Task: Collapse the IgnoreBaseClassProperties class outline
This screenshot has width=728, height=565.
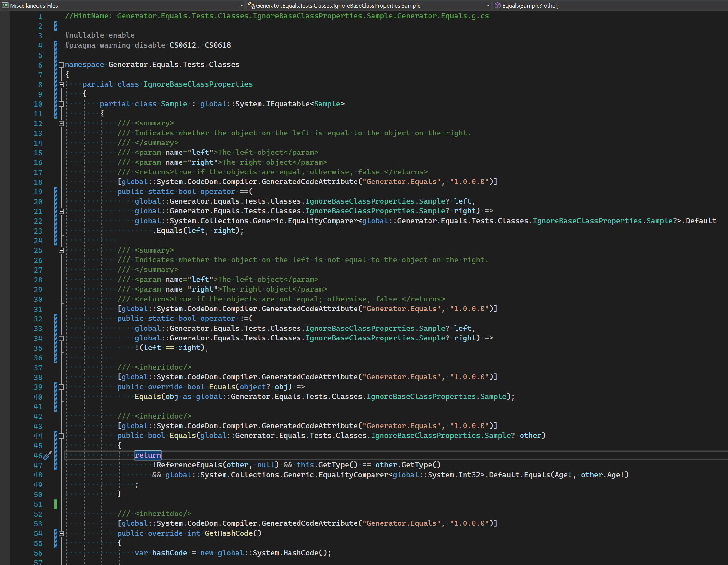Action: click(61, 84)
